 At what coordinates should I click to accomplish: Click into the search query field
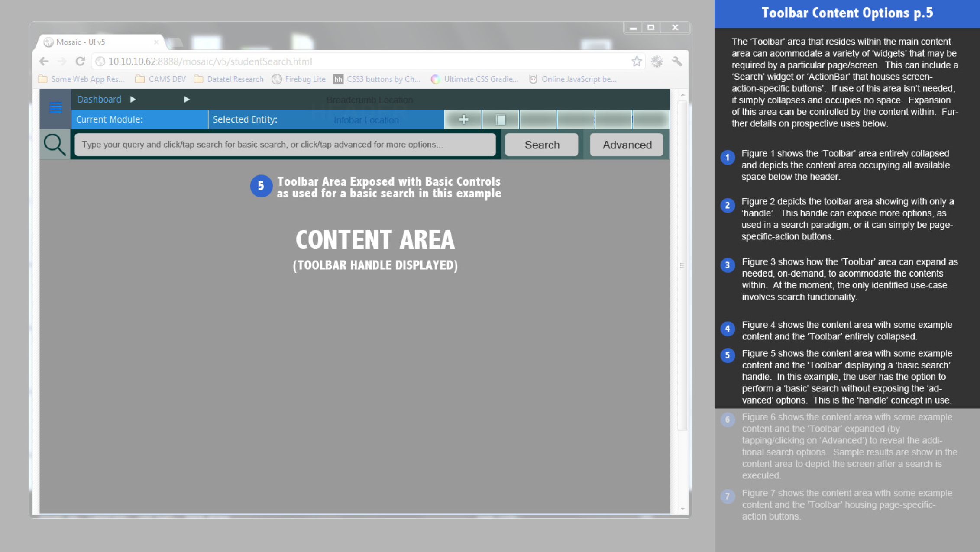[x=285, y=145]
